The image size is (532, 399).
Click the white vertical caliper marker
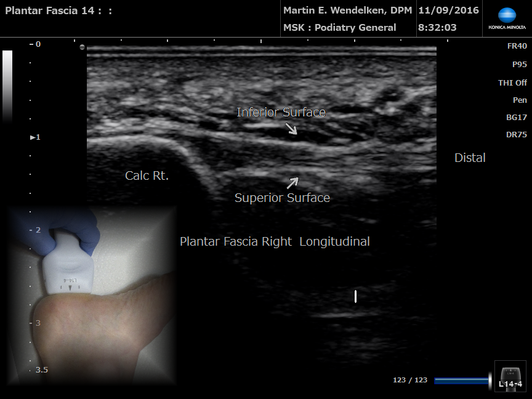tap(355, 297)
